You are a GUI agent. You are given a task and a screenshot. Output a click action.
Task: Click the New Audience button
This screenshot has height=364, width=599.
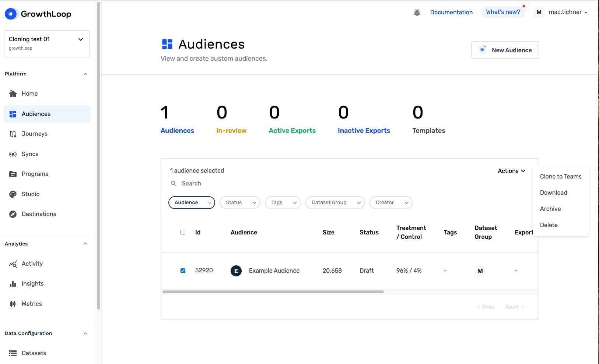click(505, 50)
